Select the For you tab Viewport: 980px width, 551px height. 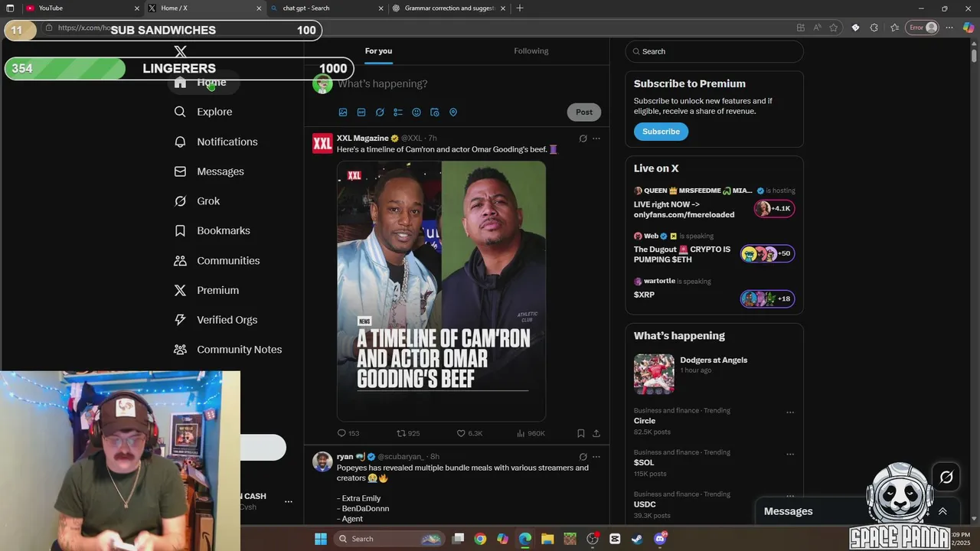click(x=378, y=51)
